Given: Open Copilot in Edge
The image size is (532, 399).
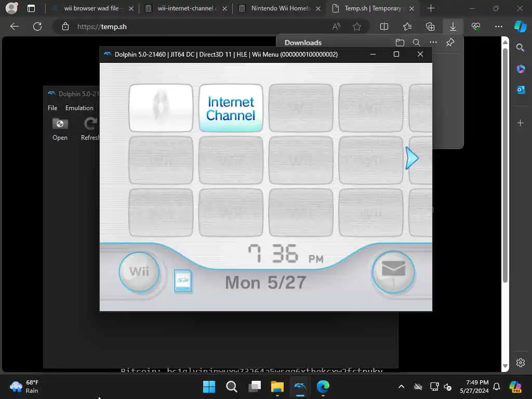Looking at the screenshot, I should [520, 26].
